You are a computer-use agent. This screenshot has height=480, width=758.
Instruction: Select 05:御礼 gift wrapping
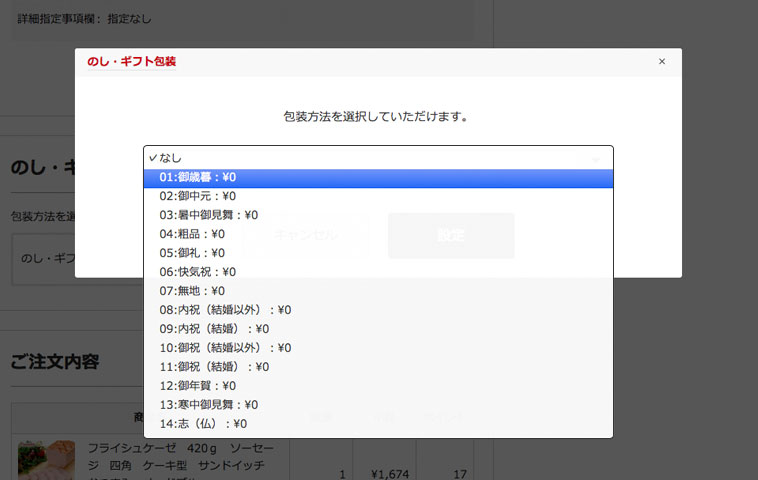192,253
